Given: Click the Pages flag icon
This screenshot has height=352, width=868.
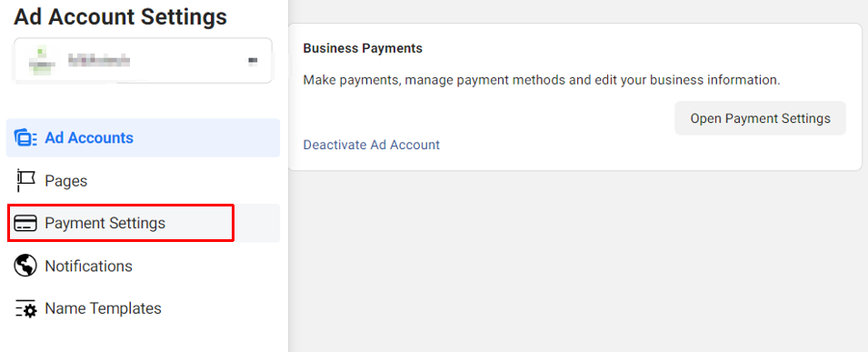Looking at the screenshot, I should [x=25, y=180].
